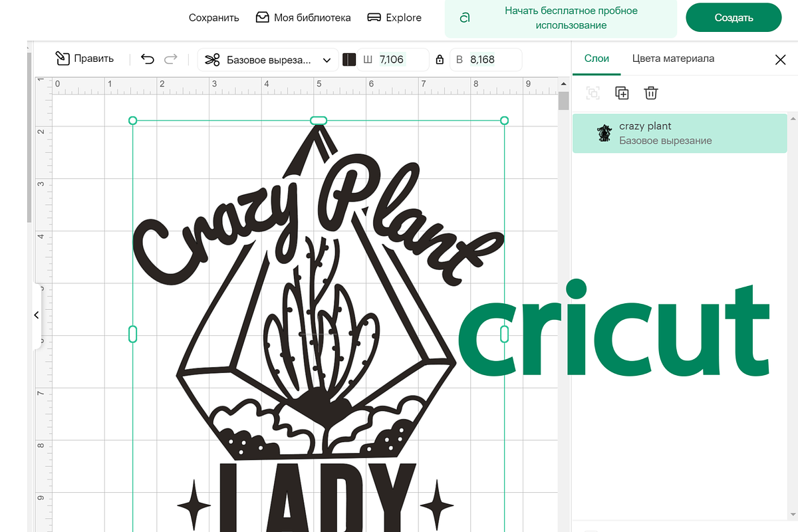The image size is (798, 532).
Task: Click the Redo arrow icon
Action: (171, 59)
